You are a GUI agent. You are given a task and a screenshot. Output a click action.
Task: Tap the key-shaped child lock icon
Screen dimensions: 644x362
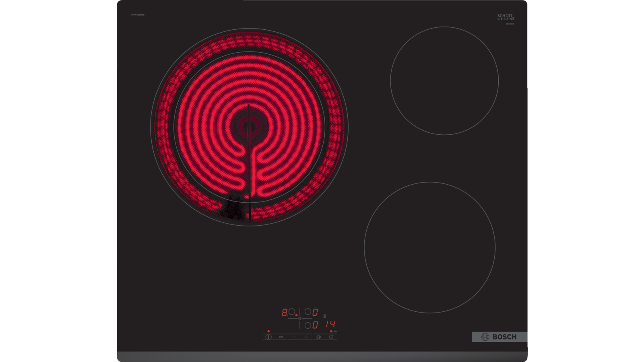(281, 337)
